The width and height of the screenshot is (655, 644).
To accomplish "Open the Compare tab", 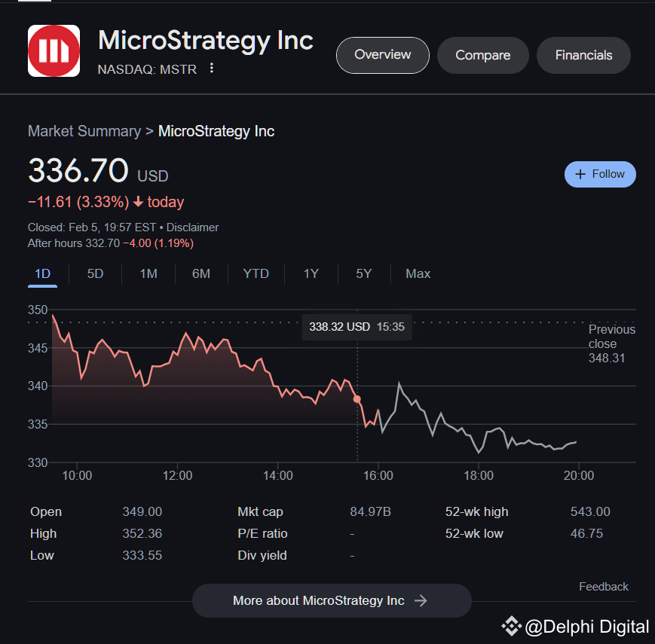I will click(x=482, y=55).
